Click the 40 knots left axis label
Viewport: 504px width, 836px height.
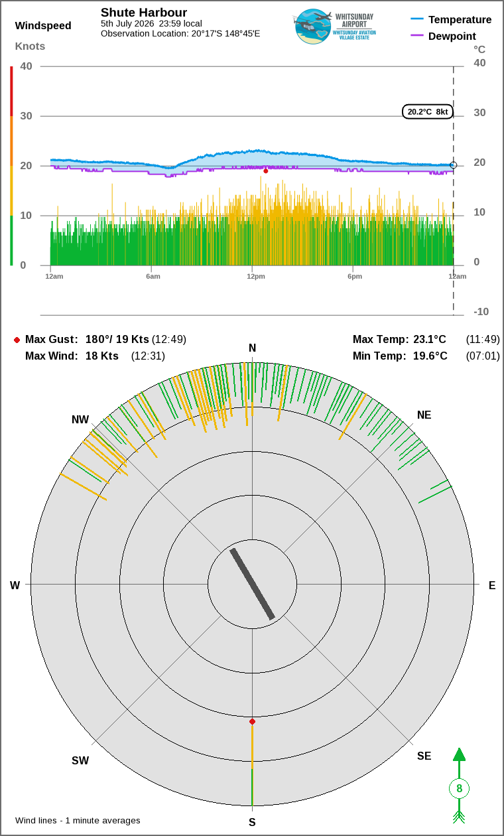point(26,66)
